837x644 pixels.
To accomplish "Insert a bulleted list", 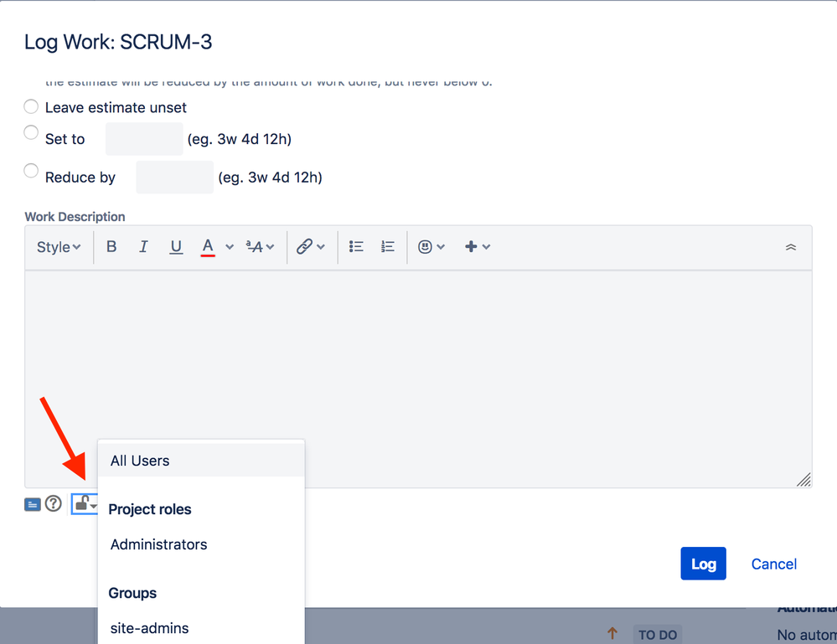I will pyautogui.click(x=355, y=246).
